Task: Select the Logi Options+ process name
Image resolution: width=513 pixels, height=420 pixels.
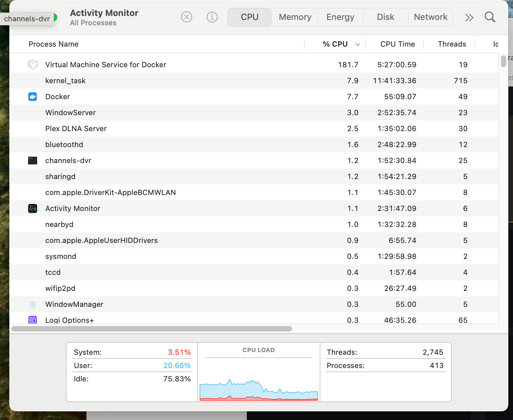Action: tap(70, 320)
